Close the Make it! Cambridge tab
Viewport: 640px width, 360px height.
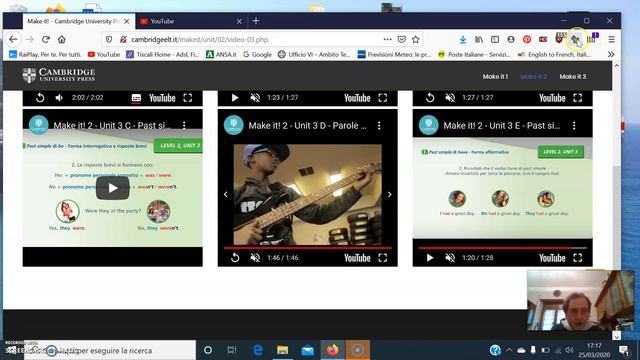pos(127,21)
